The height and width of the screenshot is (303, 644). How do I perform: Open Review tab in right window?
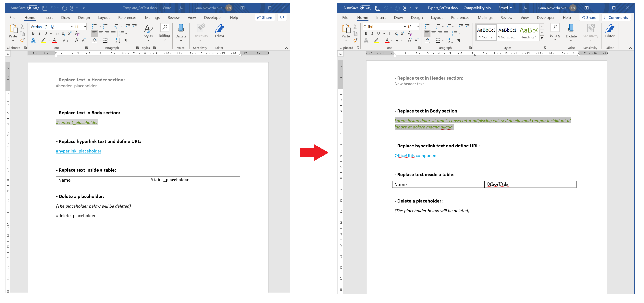coord(506,18)
